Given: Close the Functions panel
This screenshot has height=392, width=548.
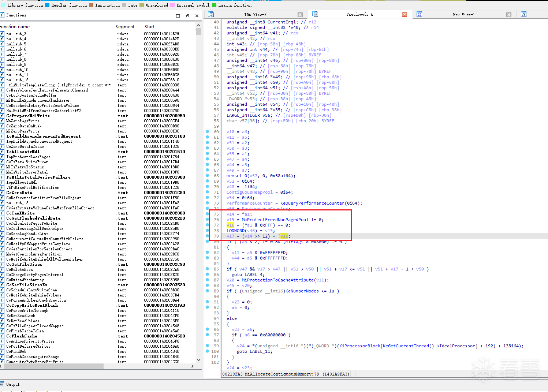Looking at the screenshot, I should pos(197,15).
